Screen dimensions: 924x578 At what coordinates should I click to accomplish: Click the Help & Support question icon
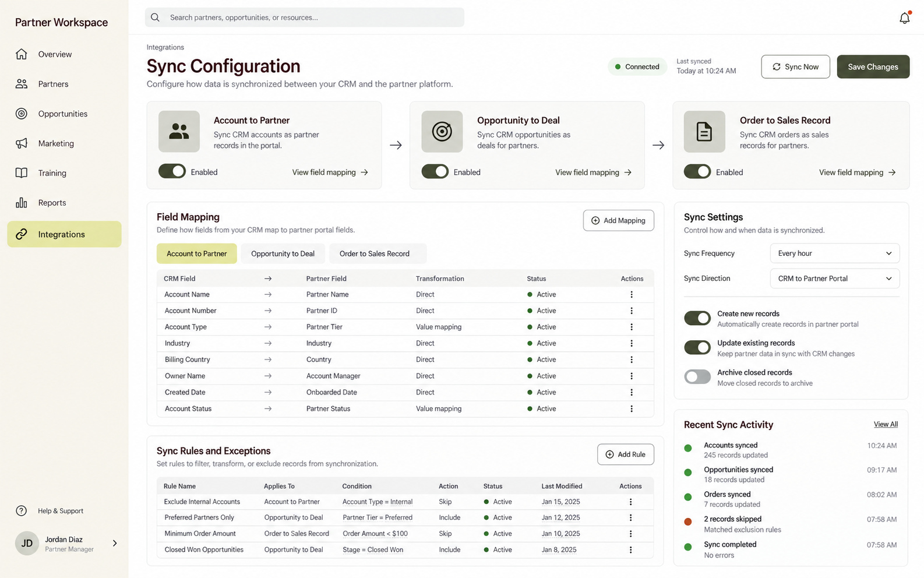click(22, 511)
